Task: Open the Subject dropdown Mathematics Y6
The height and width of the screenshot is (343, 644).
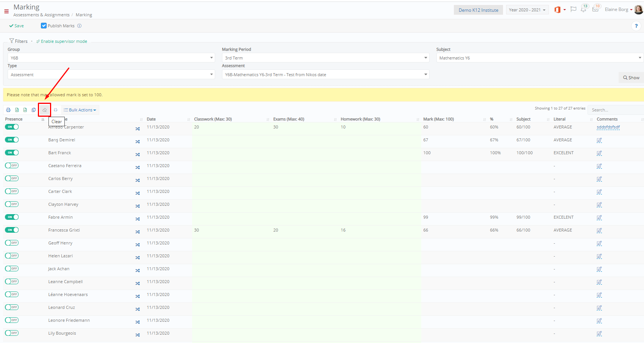Action: [540, 58]
